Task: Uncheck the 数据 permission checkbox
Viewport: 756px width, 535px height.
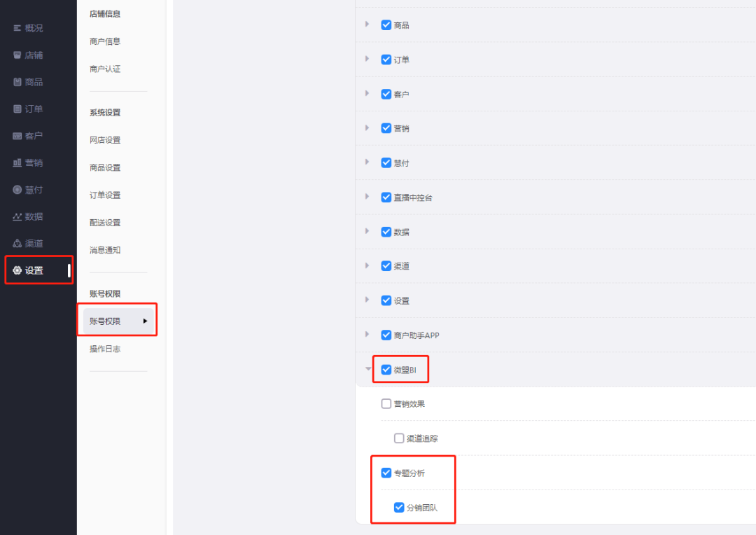Action: [x=386, y=232]
